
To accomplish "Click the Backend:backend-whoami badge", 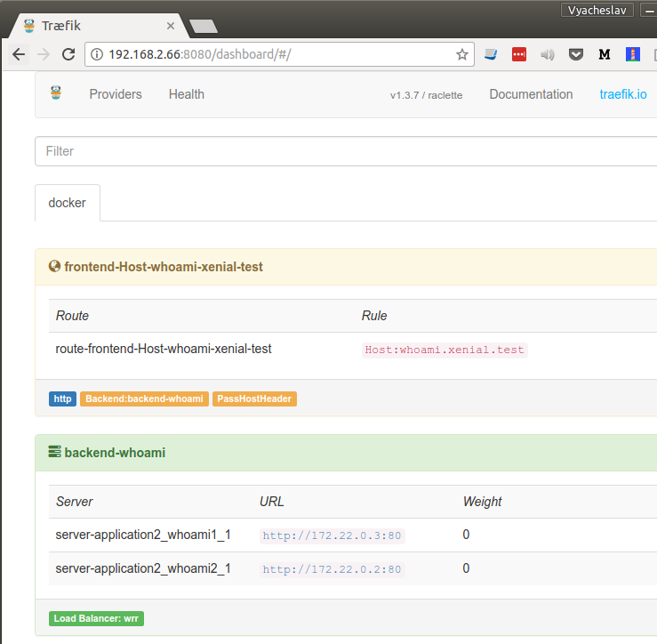I will click(144, 398).
